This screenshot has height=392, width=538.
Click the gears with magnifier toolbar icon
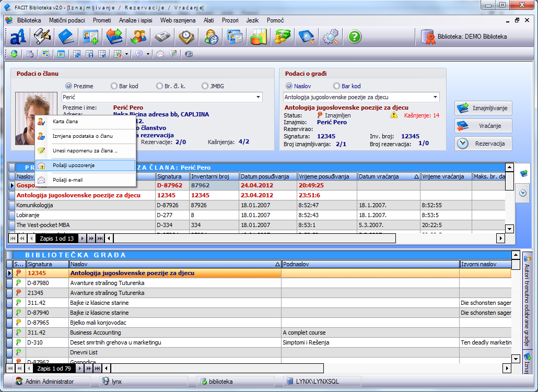point(331,37)
